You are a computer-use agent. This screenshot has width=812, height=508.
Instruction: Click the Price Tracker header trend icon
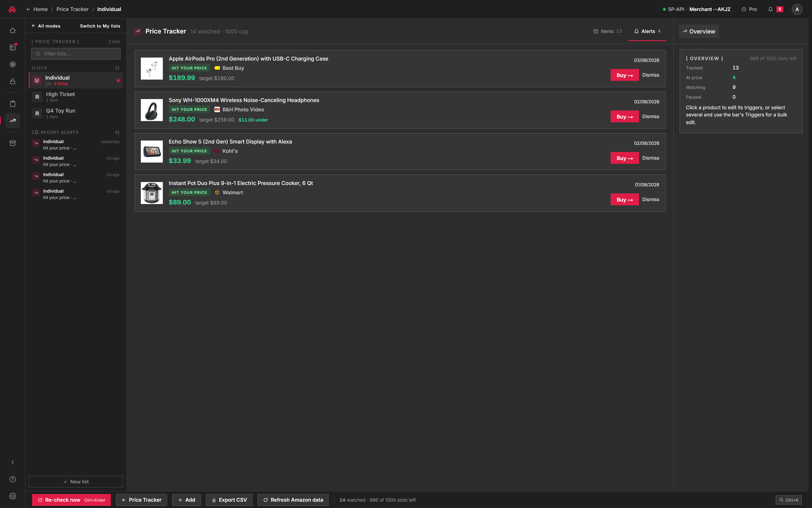(x=138, y=31)
